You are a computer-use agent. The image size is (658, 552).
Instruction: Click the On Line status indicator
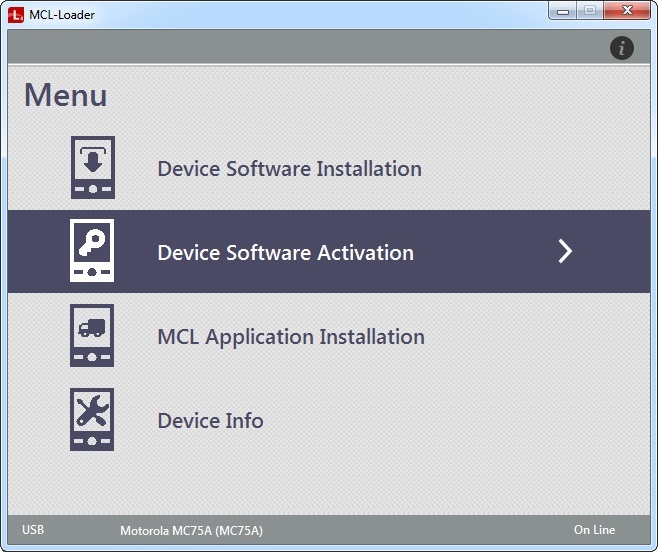[x=594, y=530]
